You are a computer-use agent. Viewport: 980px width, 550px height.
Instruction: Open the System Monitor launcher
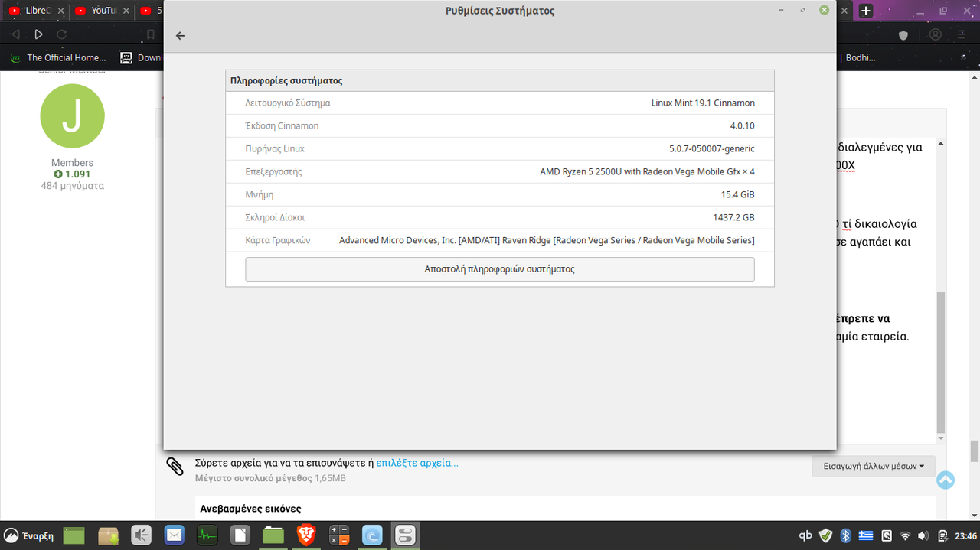[207, 535]
